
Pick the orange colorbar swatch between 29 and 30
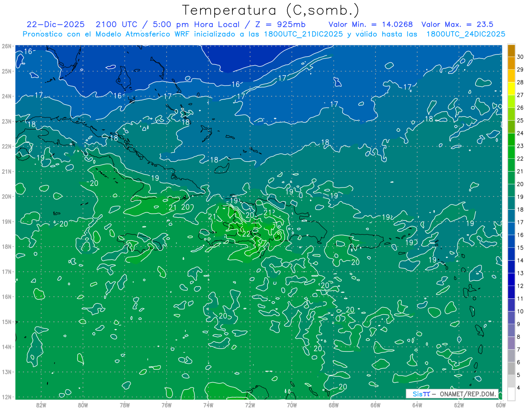(x=511, y=63)
